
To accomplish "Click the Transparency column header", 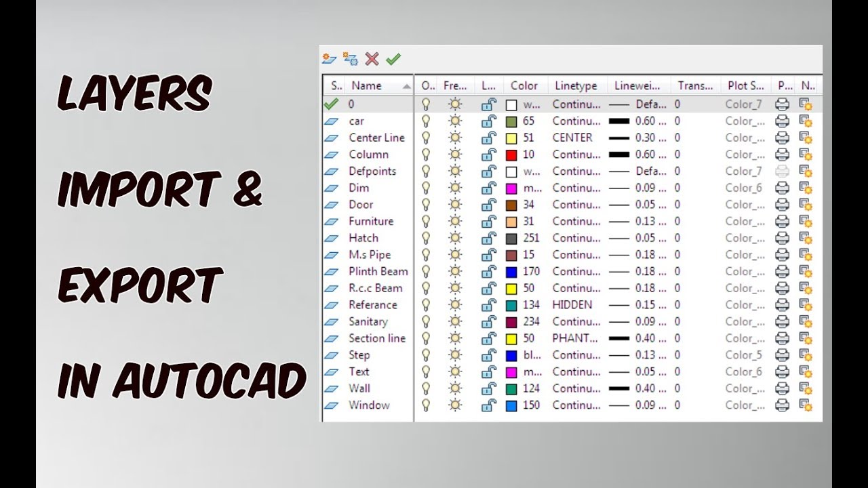I will coord(695,85).
